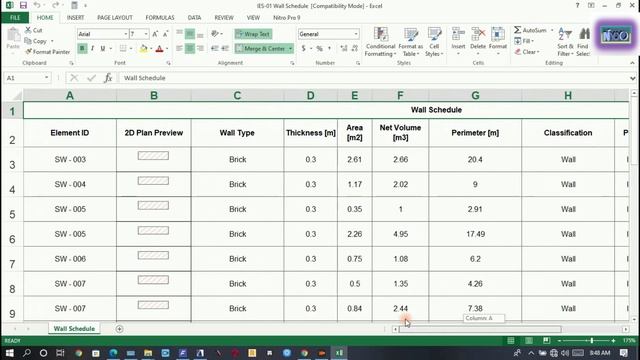Viewport: 640px width, 360px height.
Task: Click the Name Box showing A1
Action: tap(24, 78)
